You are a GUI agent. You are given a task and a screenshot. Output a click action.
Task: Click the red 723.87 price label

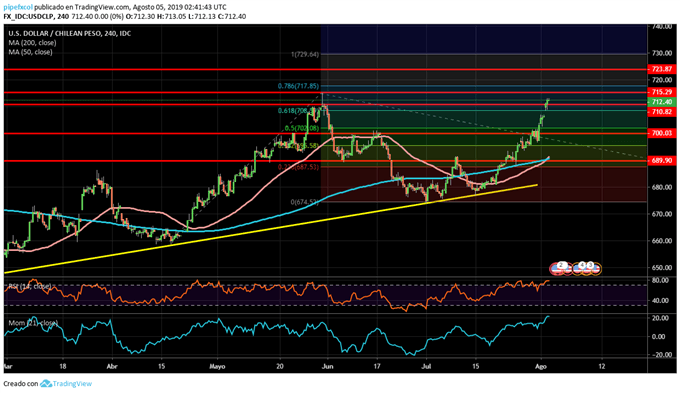[662, 69]
